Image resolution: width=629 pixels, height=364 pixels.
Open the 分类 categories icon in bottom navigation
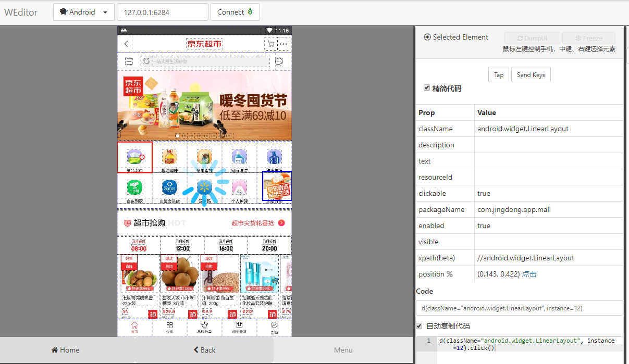[169, 327]
